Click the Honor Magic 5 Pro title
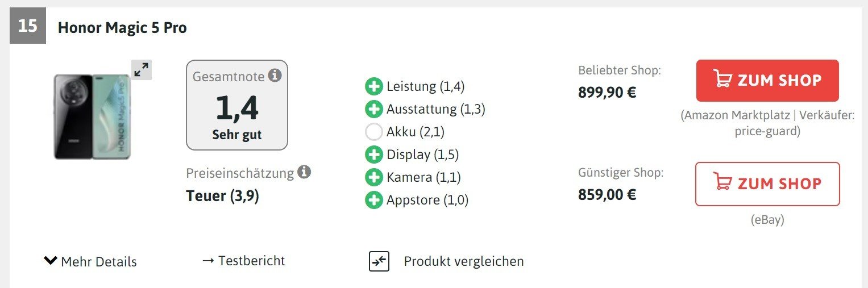The height and width of the screenshot is (288, 868). pyautogui.click(x=122, y=27)
